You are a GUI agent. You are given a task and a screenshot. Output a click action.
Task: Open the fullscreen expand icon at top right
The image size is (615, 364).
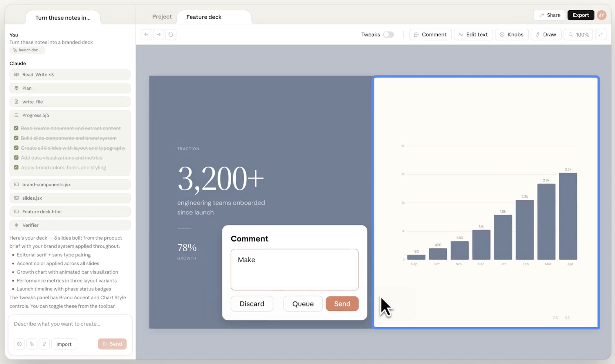click(x=600, y=34)
